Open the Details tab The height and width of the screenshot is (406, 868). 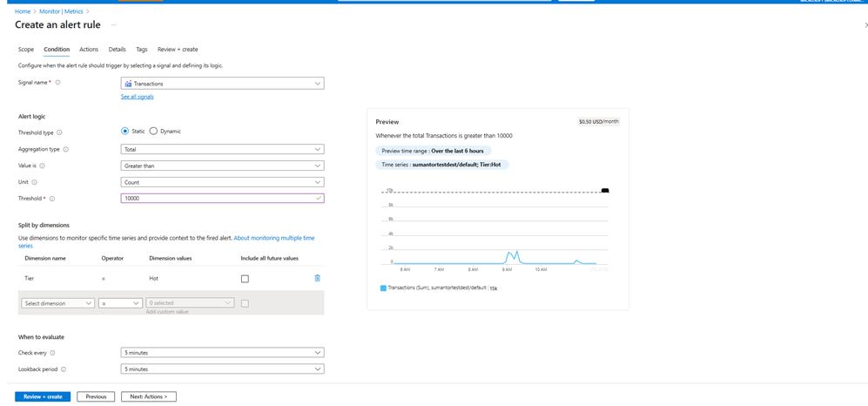pyautogui.click(x=118, y=50)
